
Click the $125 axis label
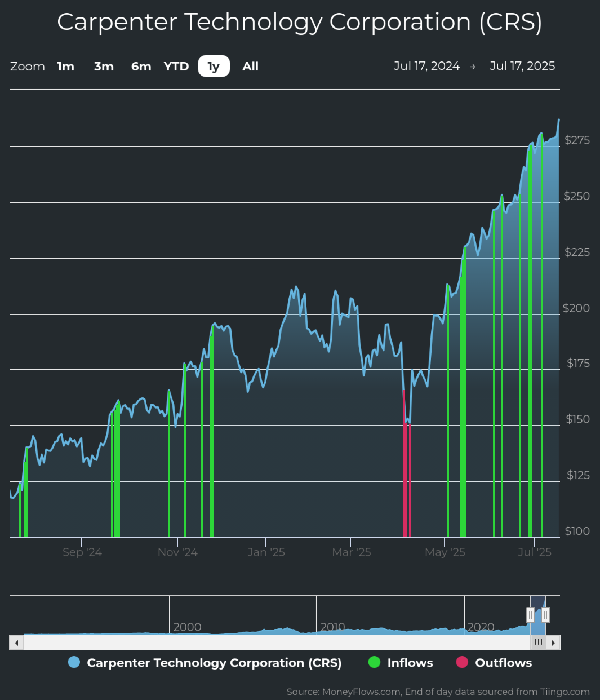578,475
